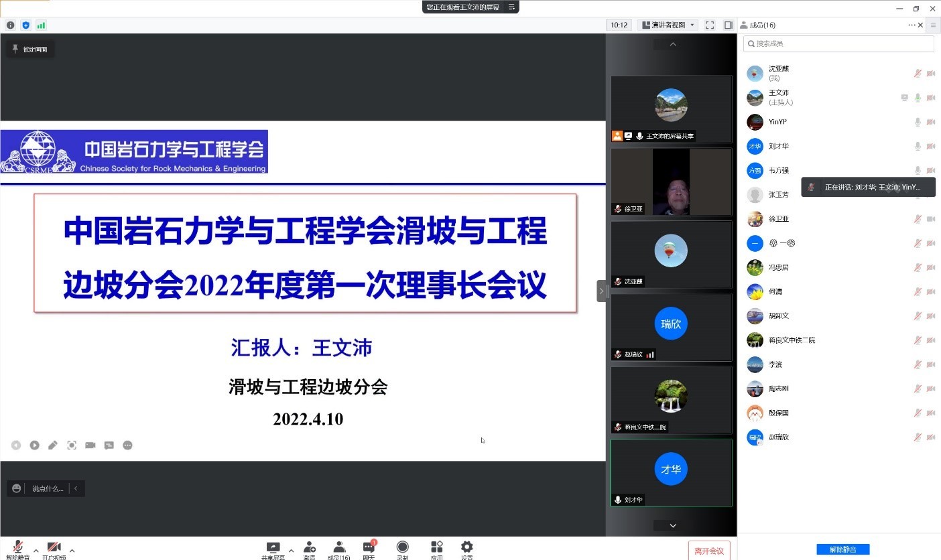Image resolution: width=941 pixels, height=560 pixels.
Task: Open the members panel three-dot menu
Action: coord(912,25)
